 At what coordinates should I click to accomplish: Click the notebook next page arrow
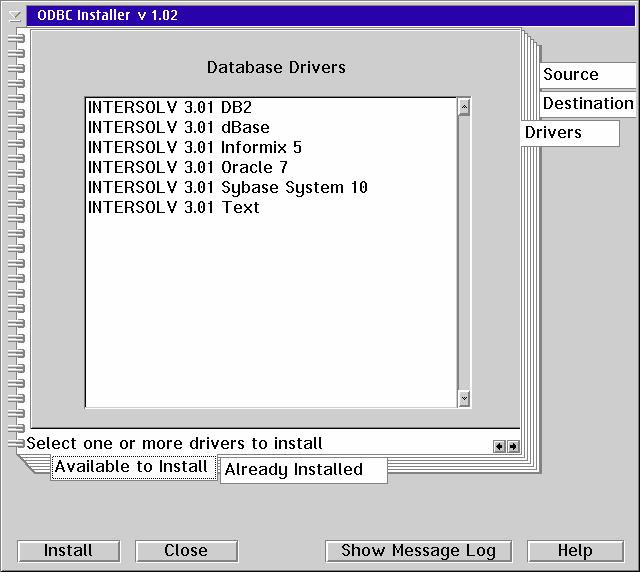point(513,447)
